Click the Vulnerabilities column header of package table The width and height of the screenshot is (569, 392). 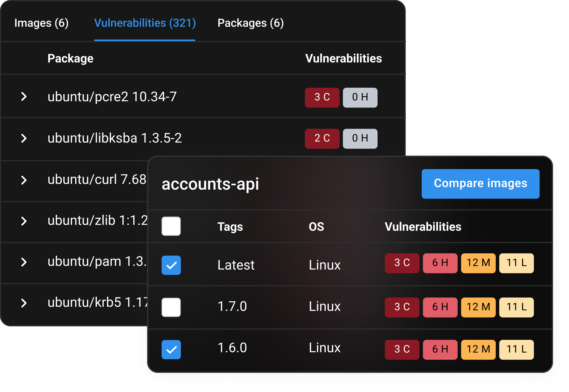pyautogui.click(x=343, y=58)
